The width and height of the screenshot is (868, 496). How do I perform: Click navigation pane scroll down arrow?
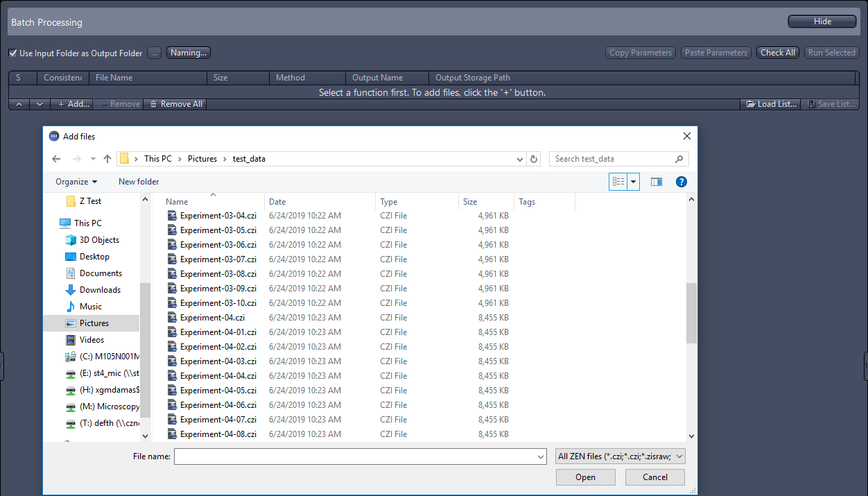(145, 436)
